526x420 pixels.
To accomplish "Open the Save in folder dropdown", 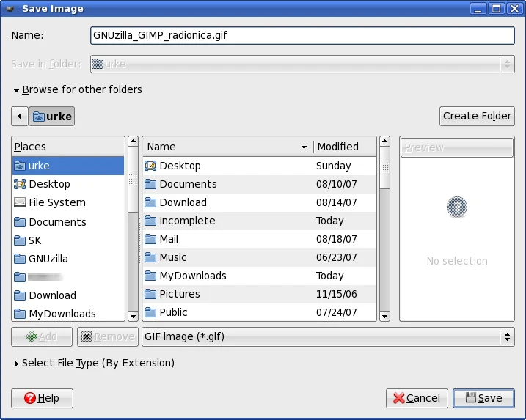I will point(302,64).
